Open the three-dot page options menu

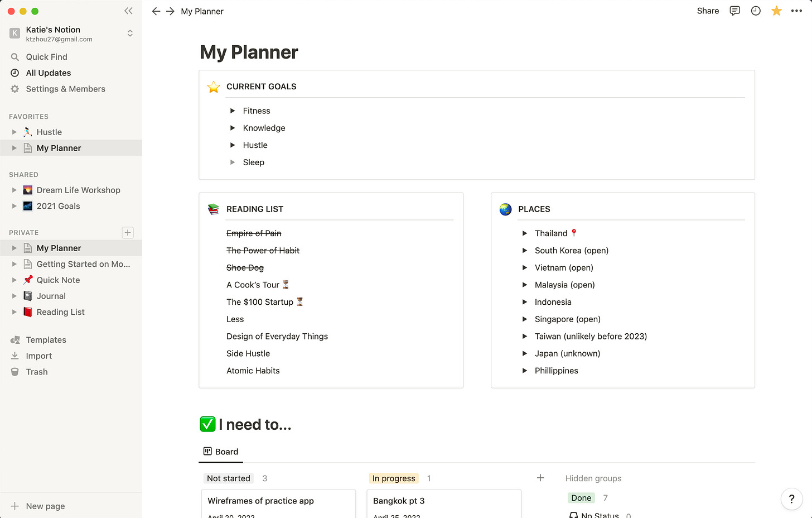click(796, 11)
